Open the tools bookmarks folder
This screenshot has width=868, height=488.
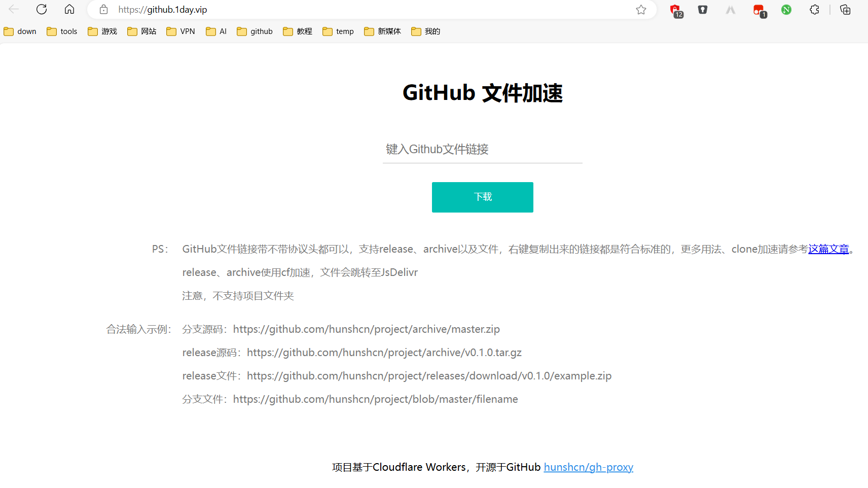(62, 31)
